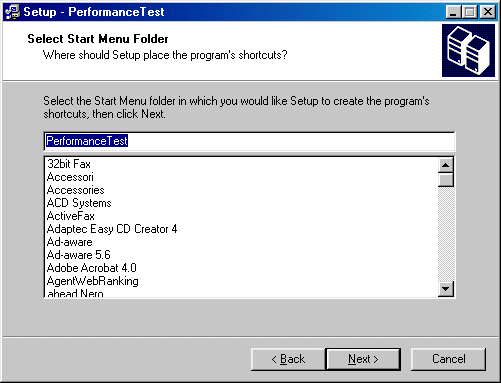This screenshot has width=501, height=383.
Task: Select Adaptec Easy CD Creator 4
Action: [112, 229]
